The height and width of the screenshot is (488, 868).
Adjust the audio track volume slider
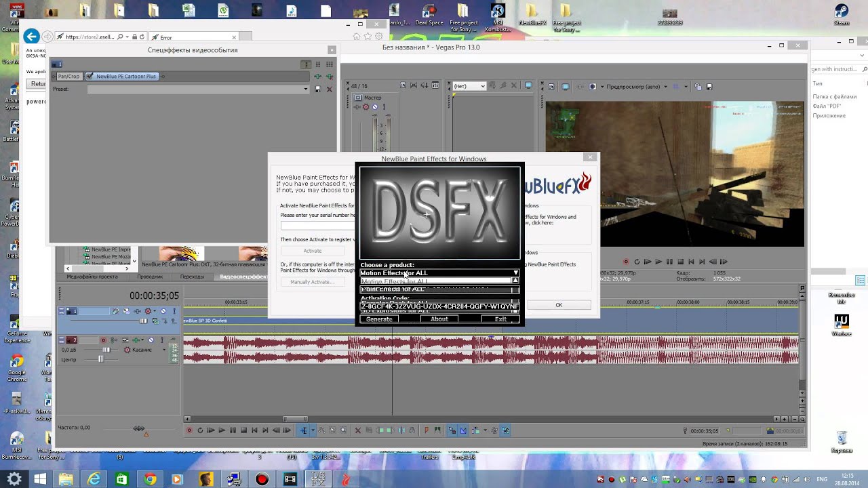106,350
